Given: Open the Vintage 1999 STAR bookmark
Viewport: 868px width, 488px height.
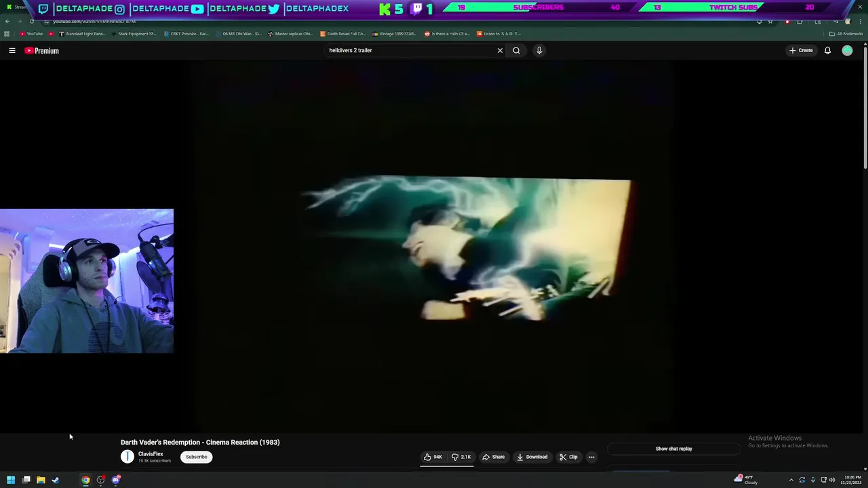Looking at the screenshot, I should 395,34.
